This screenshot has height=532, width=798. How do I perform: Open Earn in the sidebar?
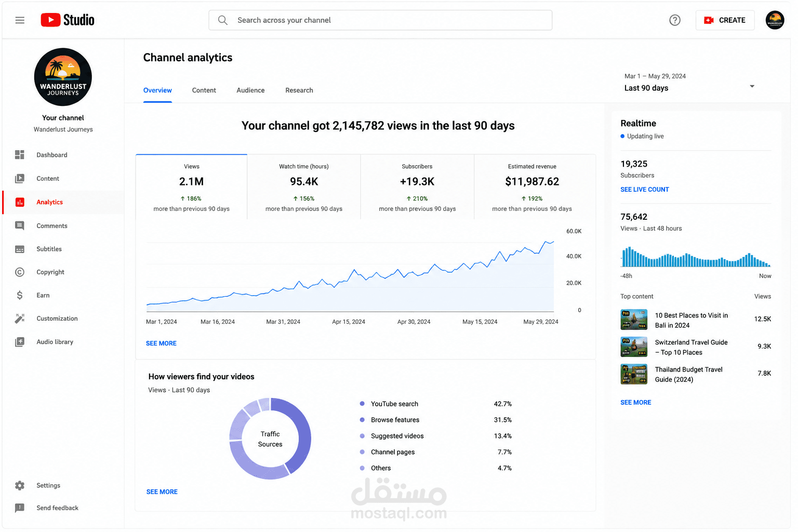pyautogui.click(x=63, y=296)
